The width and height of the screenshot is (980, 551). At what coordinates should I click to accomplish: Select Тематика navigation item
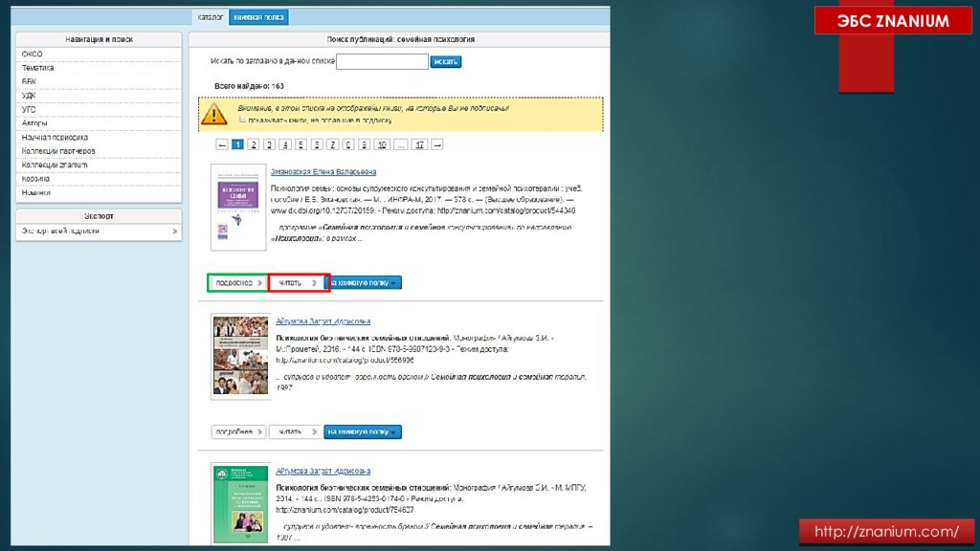(99, 68)
